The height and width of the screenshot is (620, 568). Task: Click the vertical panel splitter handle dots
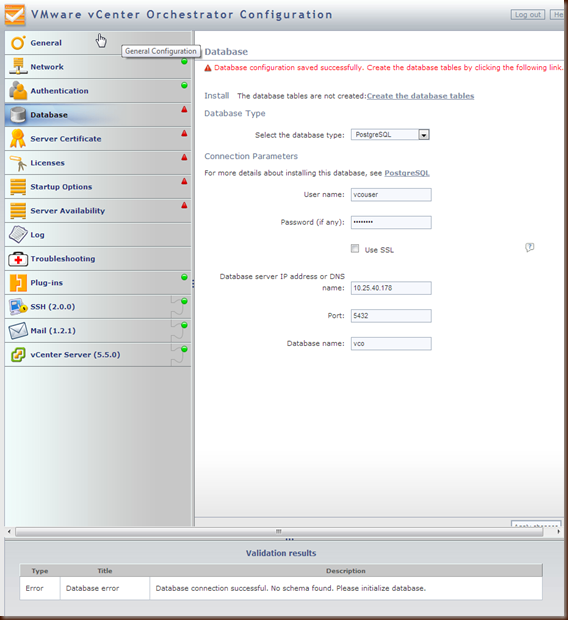[193, 284]
